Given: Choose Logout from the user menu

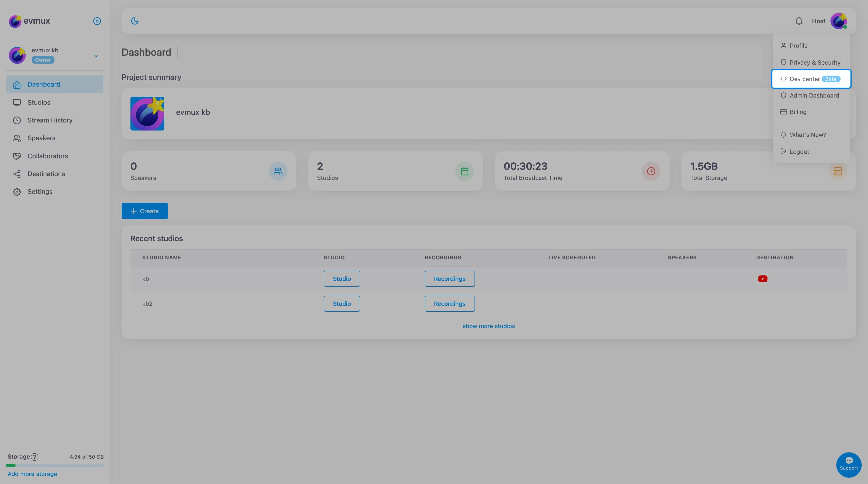Looking at the screenshot, I should 811,152.
